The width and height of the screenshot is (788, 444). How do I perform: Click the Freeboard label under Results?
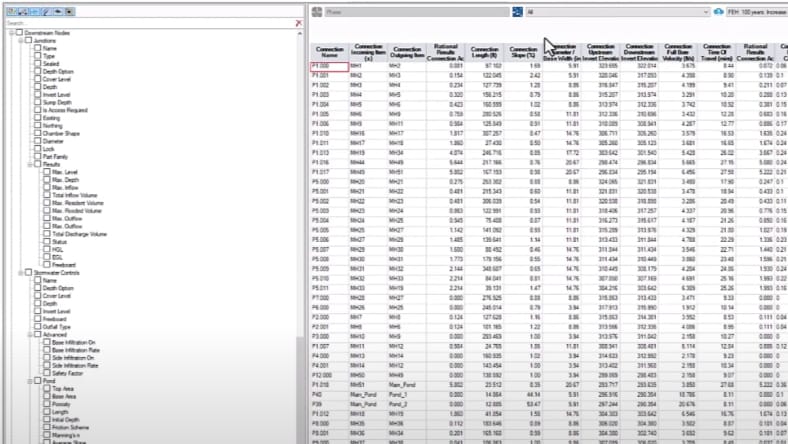[64, 265]
